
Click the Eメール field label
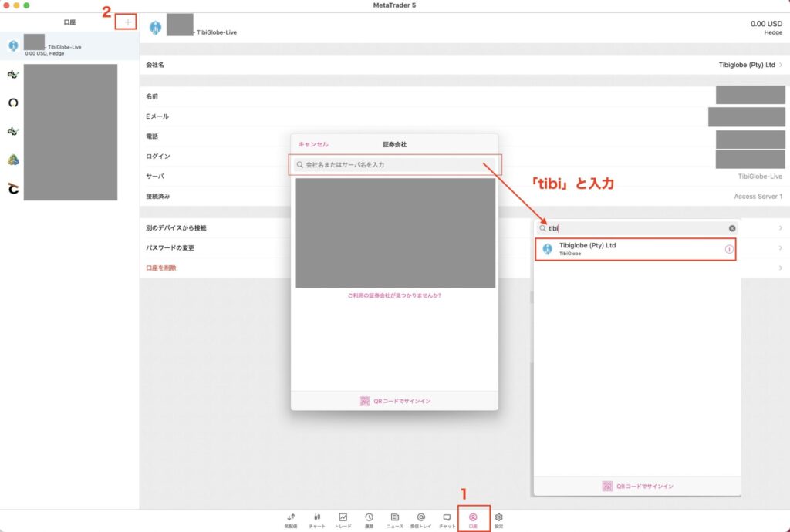coord(157,116)
